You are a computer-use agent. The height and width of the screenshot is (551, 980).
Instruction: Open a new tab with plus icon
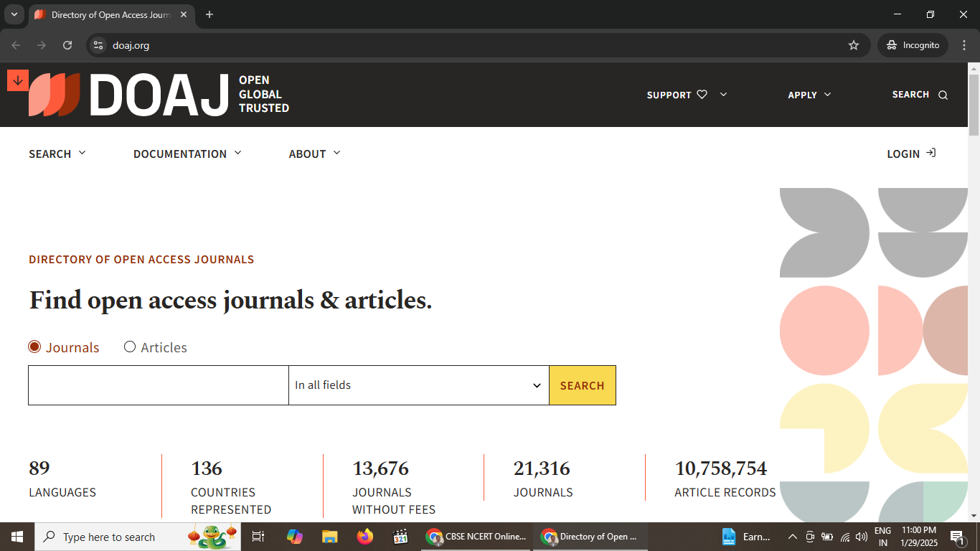click(209, 14)
